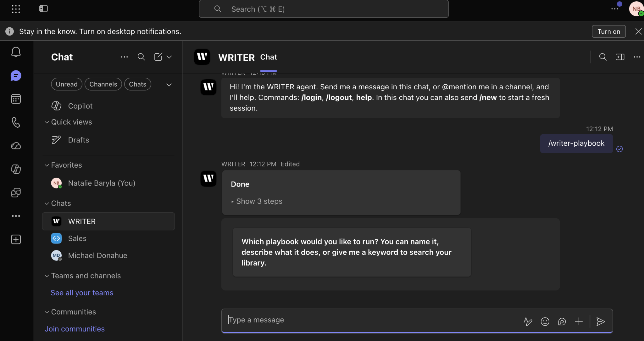Open more compose actions plus
The height and width of the screenshot is (341, 644).
coord(579,321)
